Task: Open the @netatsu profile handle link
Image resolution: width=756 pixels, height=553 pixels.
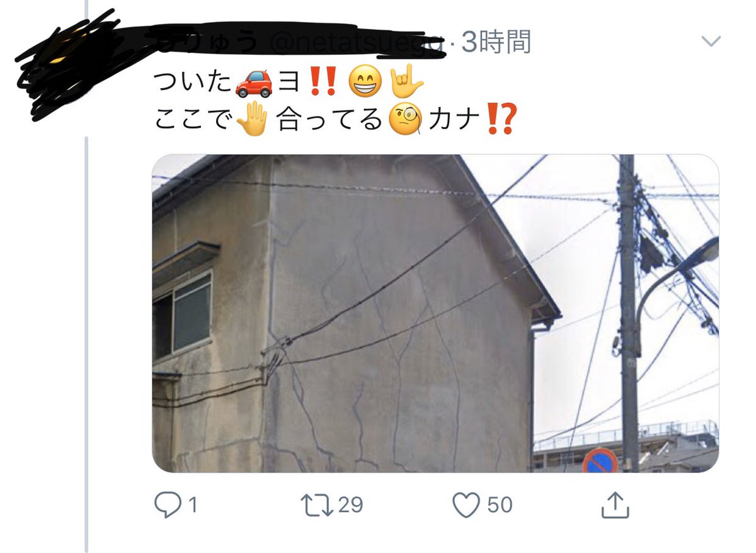Action: pos(358,43)
